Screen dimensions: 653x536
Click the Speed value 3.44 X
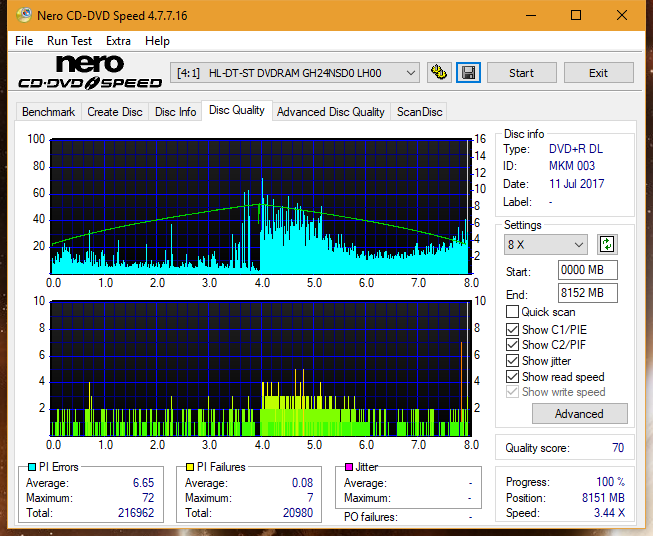[609, 513]
